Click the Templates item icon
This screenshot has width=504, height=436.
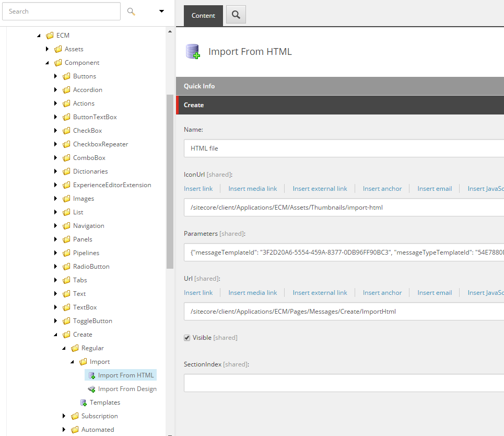pos(83,403)
